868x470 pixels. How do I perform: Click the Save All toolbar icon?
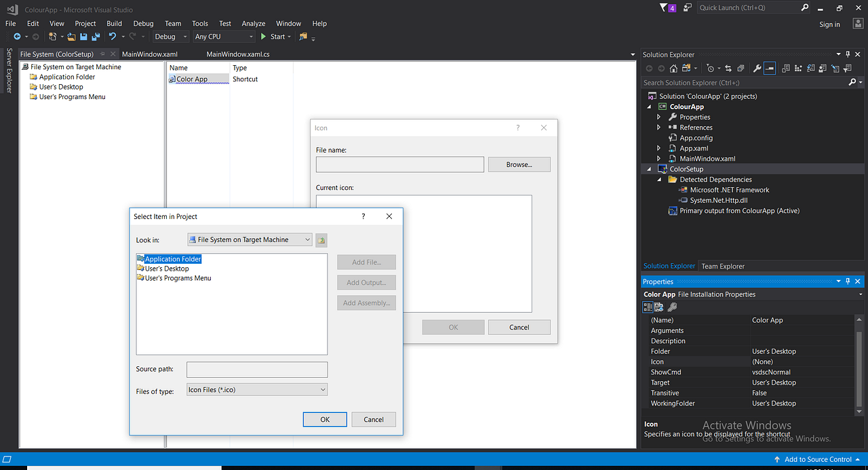(96, 37)
